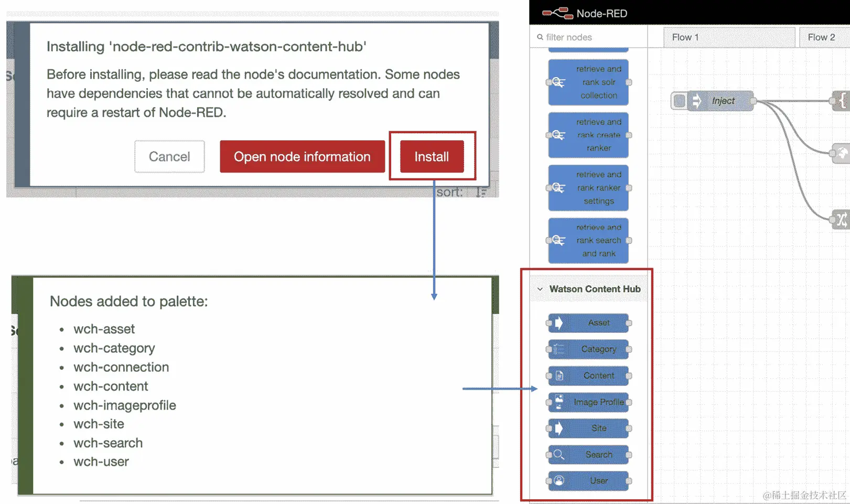Click wch-asset in the added nodes list

coord(104,329)
